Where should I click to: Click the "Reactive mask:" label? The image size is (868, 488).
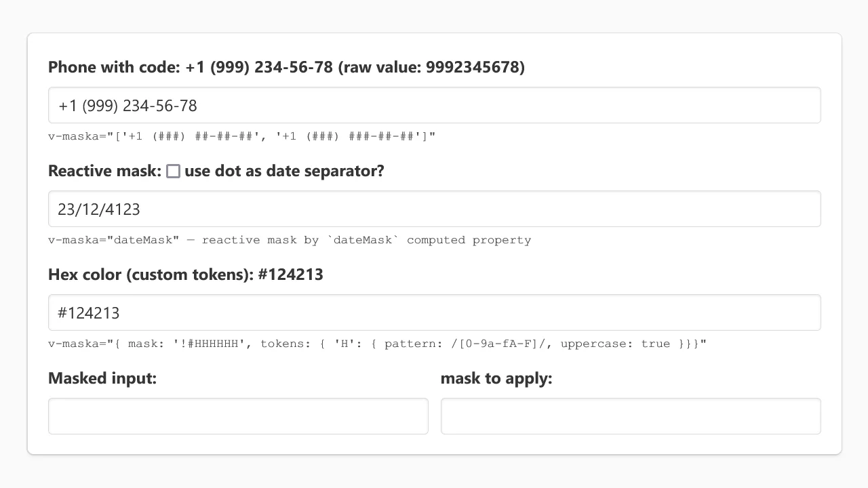[104, 171]
